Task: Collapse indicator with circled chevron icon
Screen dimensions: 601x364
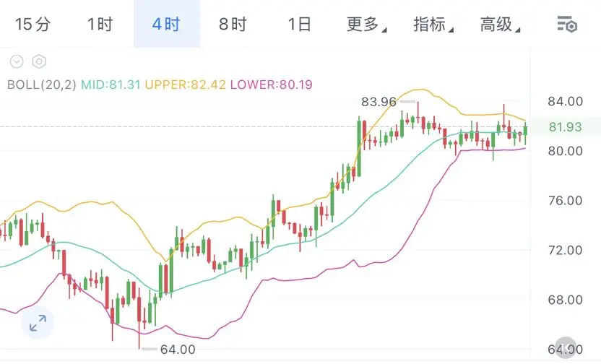Action: pyautogui.click(x=17, y=61)
